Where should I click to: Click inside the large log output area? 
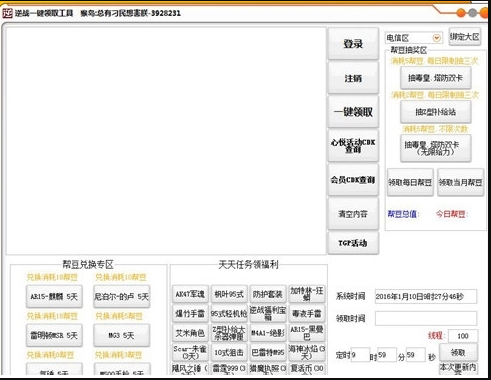click(x=166, y=141)
